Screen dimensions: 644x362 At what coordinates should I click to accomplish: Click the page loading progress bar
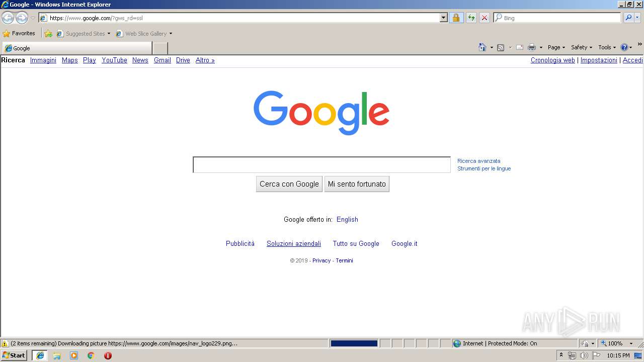pyautogui.click(x=354, y=343)
